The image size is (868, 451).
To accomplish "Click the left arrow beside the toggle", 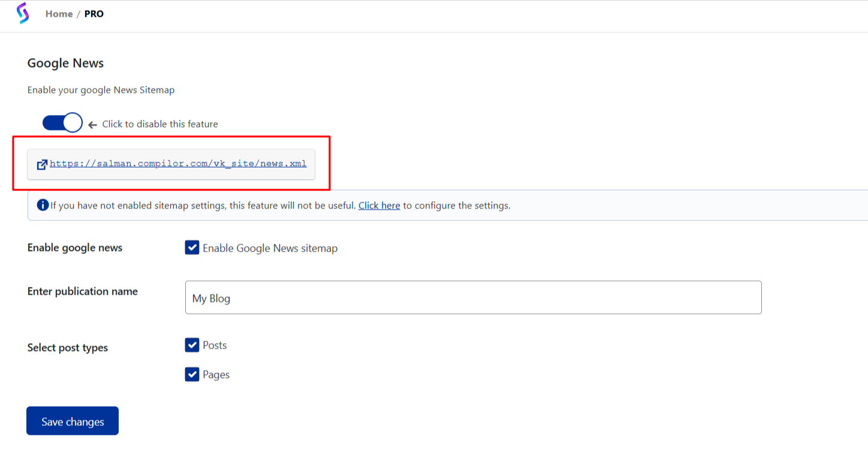I will coord(92,125).
